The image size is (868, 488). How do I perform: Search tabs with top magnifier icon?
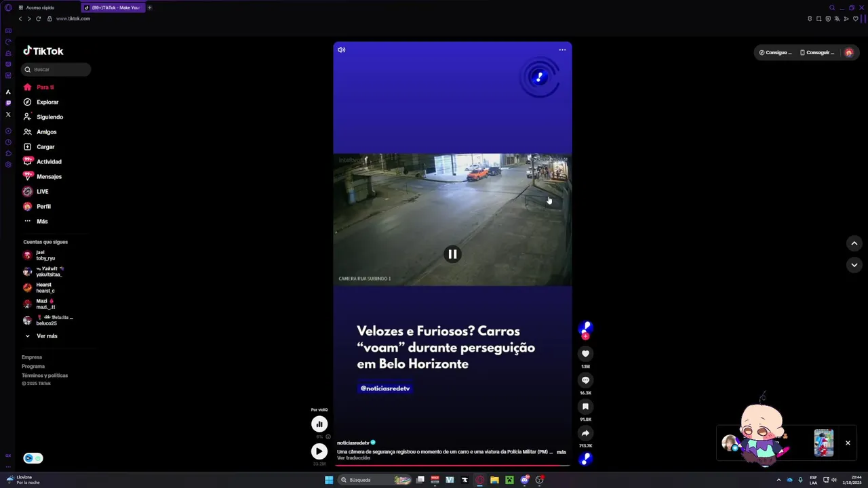click(x=832, y=8)
